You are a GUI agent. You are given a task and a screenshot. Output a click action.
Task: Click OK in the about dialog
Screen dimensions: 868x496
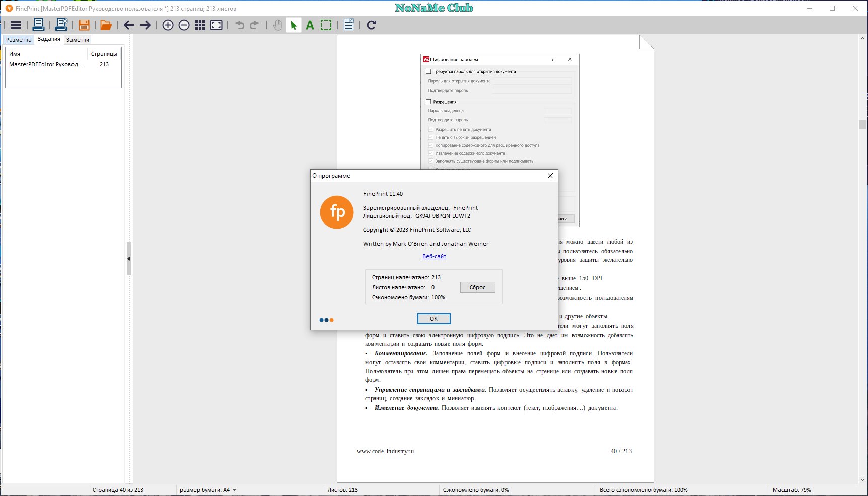[x=433, y=319]
